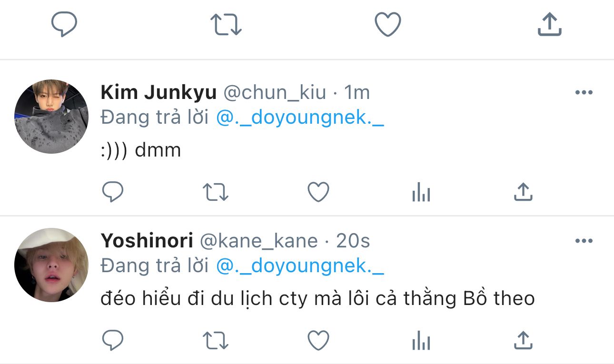Like Kim Junkyu's tweet
The width and height of the screenshot is (614, 364).
click(318, 192)
